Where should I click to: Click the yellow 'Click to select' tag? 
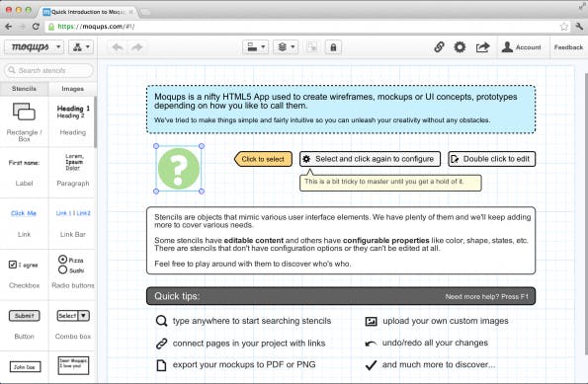pyautogui.click(x=263, y=159)
